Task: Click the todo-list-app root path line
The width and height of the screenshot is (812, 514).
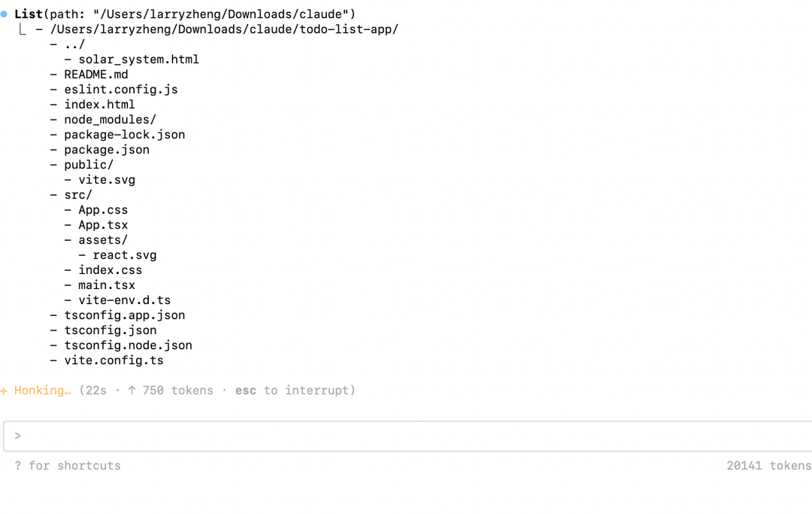Action: 224,29
